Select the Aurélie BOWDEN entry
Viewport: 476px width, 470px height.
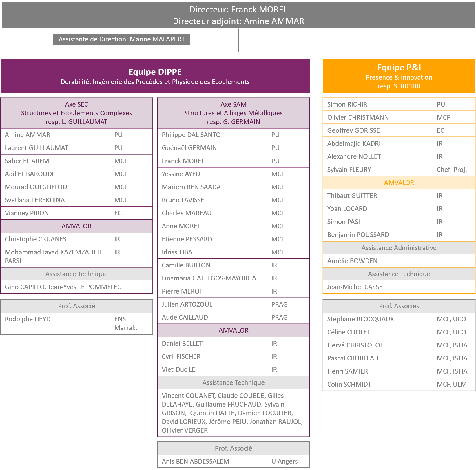[x=352, y=261]
